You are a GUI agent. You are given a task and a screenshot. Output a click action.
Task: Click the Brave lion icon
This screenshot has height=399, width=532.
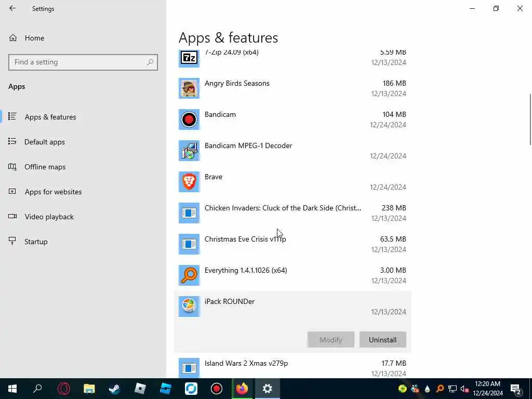(189, 182)
